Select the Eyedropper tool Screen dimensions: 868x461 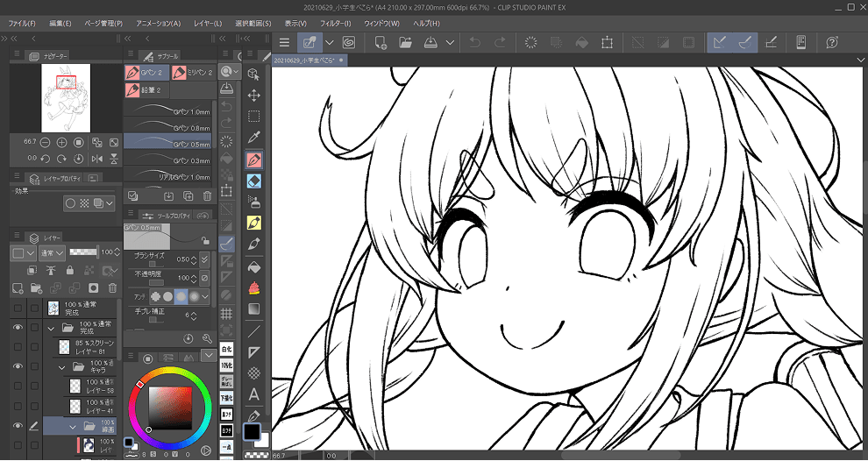[254, 138]
